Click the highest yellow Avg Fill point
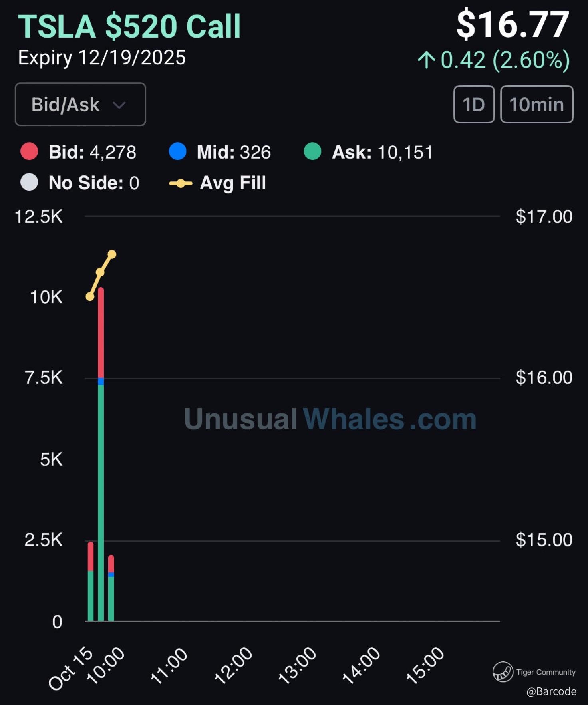588x705 pixels. click(112, 254)
